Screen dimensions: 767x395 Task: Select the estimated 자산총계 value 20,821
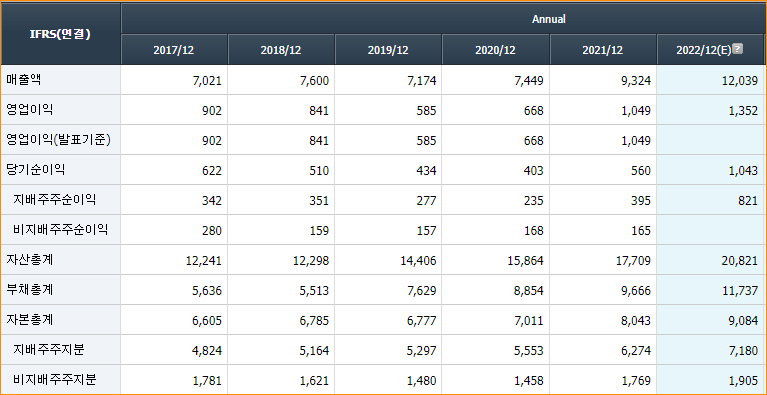(740, 261)
